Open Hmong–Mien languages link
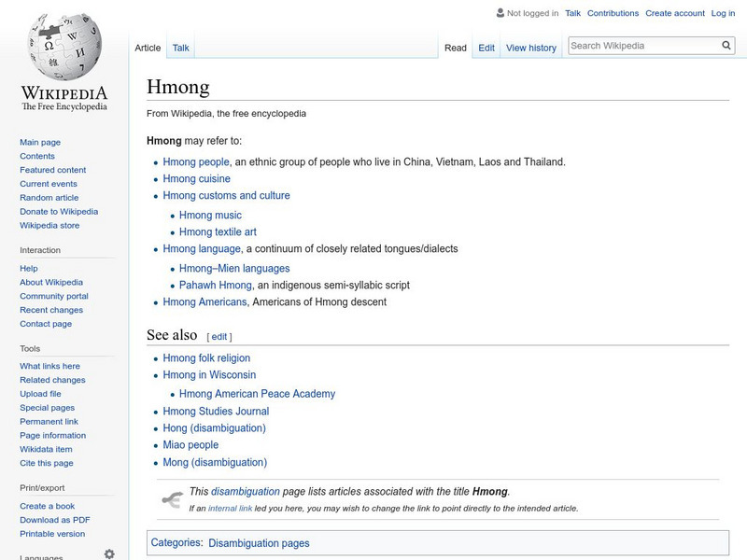This screenshot has width=747, height=560. 234,269
